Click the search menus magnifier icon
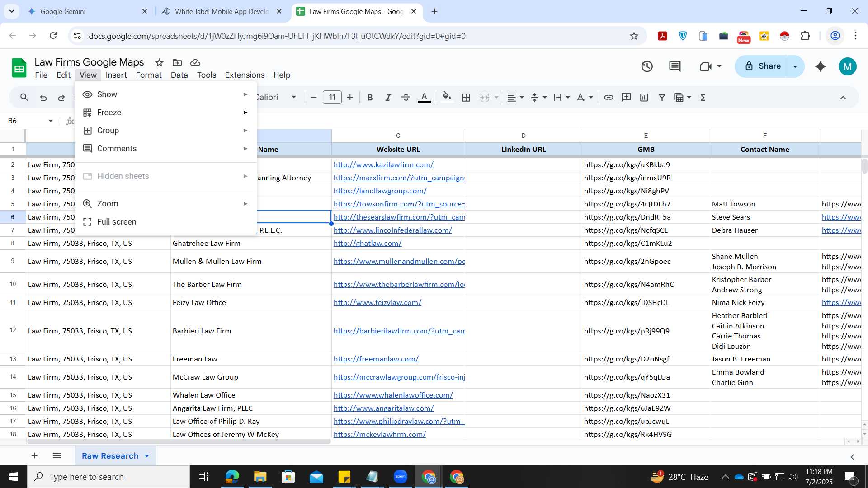This screenshot has height=488, width=868. [x=24, y=97]
